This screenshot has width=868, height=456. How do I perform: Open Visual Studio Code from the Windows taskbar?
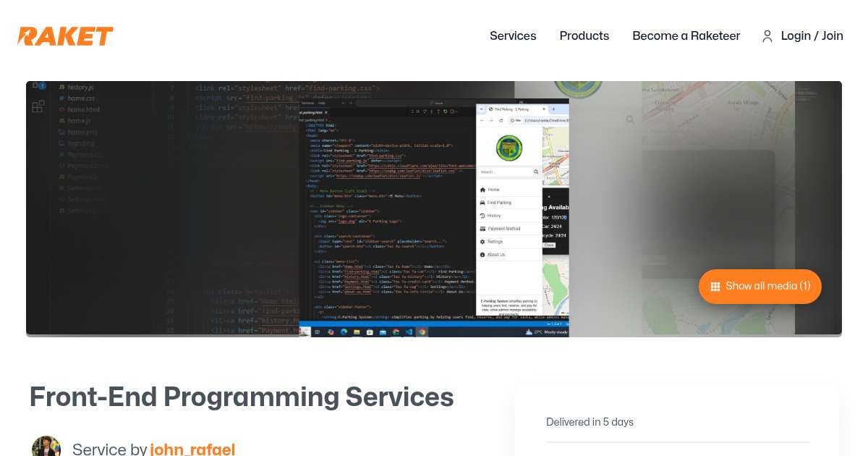pos(409,333)
